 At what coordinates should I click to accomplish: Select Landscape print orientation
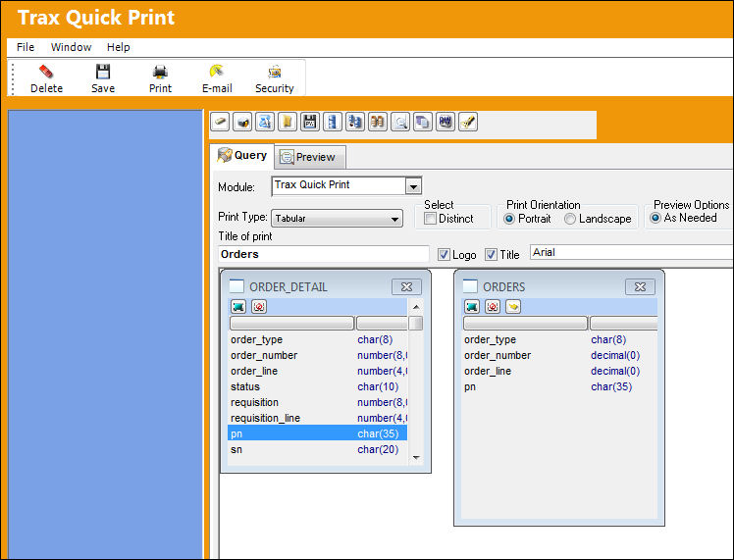click(x=570, y=219)
